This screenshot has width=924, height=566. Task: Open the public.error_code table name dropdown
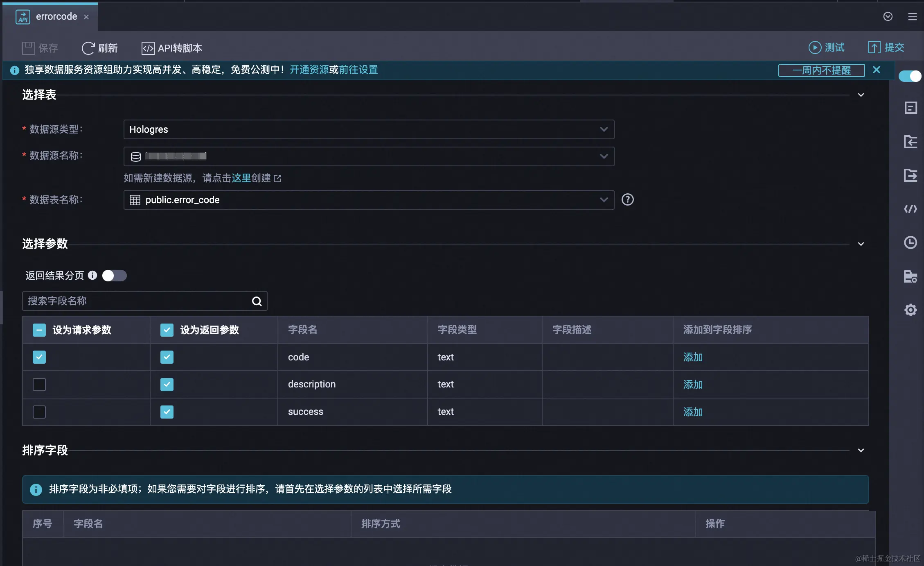pos(368,200)
